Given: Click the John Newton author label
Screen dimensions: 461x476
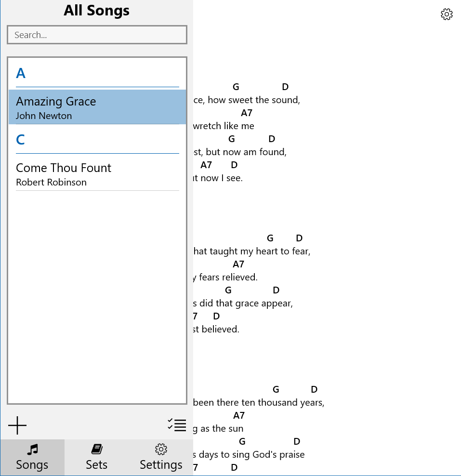Looking at the screenshot, I should (43, 116).
